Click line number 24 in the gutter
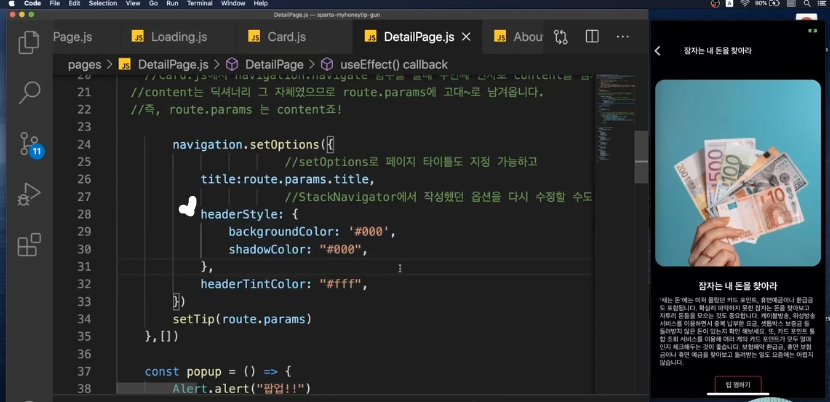This screenshot has width=830, height=402. pos(84,145)
